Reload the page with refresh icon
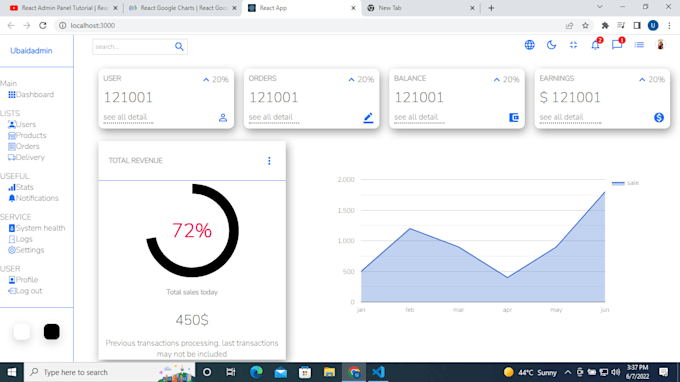This screenshot has height=382, width=680. 42,26
